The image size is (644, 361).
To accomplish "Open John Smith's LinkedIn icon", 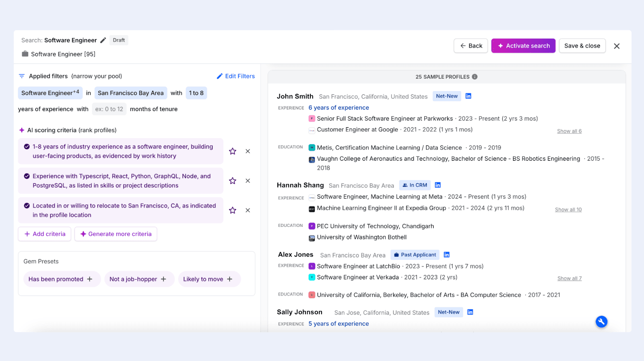I will (469, 96).
